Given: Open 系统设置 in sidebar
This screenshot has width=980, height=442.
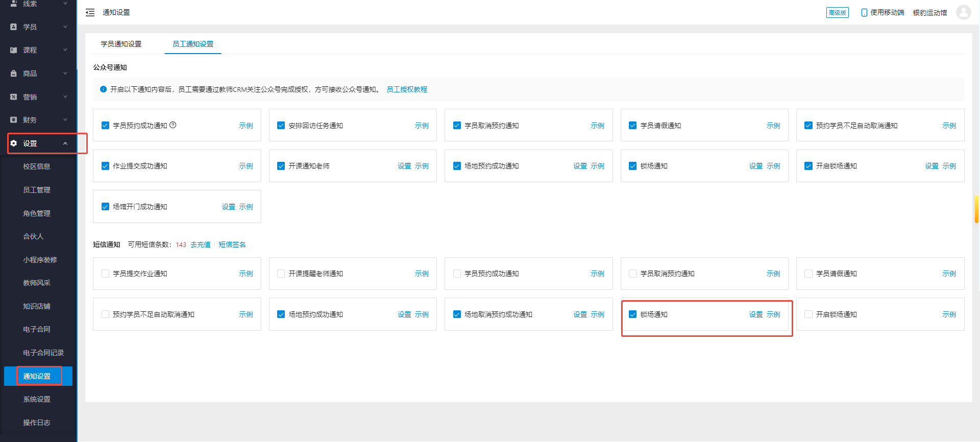Looking at the screenshot, I should click(37, 399).
